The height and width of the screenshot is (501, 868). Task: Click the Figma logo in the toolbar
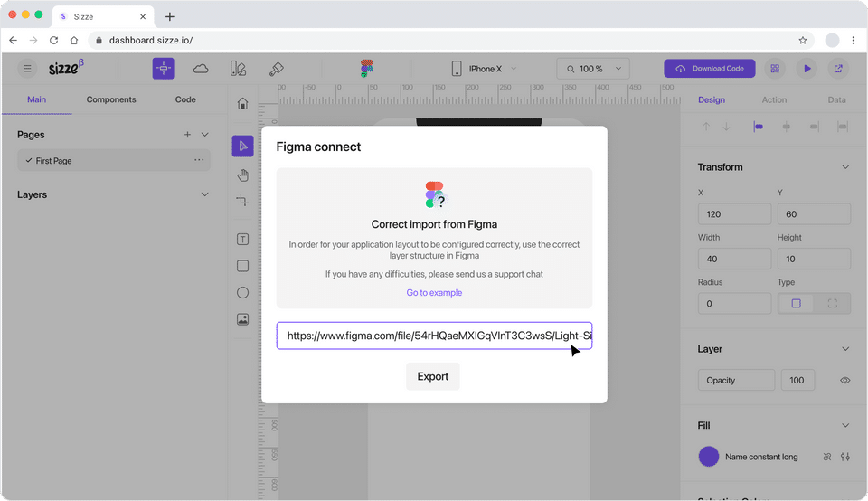pos(366,69)
